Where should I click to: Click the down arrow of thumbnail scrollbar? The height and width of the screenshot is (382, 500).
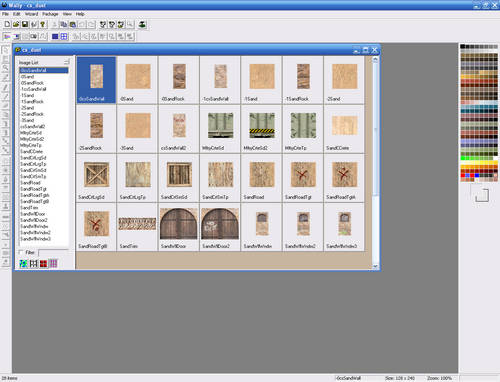tap(375, 266)
